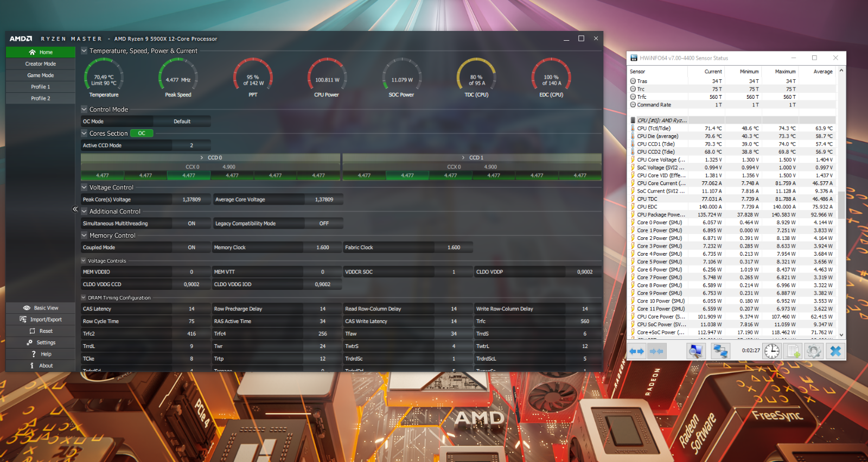
Task: Select Creator Mode profile
Action: [x=41, y=64]
